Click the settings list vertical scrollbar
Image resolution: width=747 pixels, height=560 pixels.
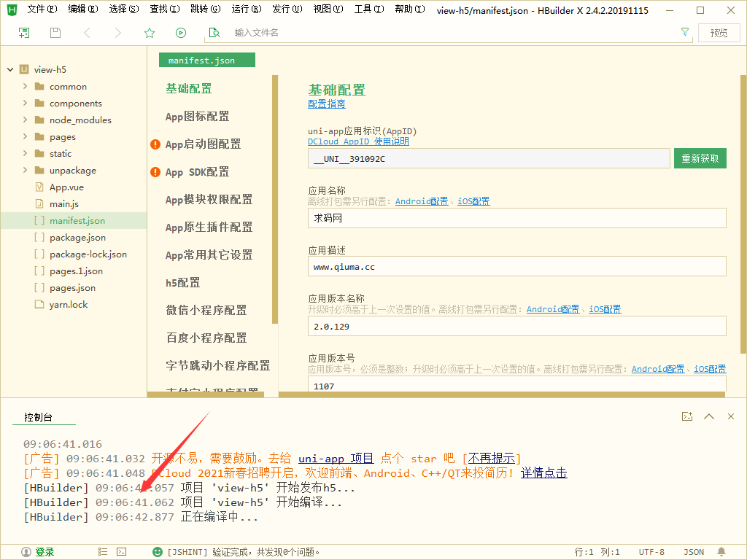(275, 199)
